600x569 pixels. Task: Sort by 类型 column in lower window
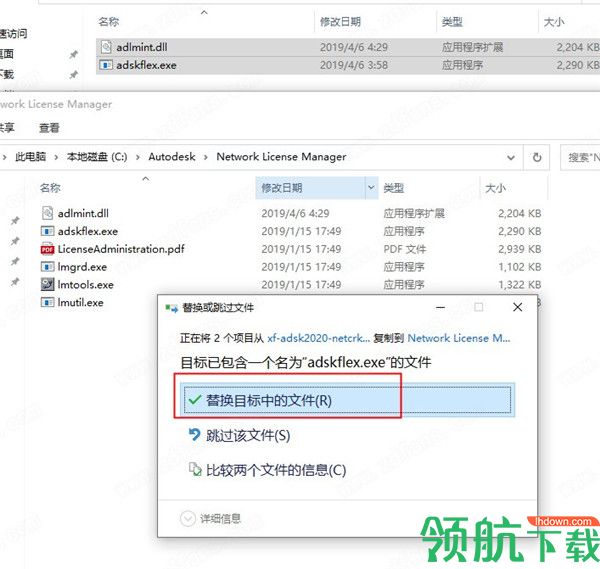tap(394, 188)
